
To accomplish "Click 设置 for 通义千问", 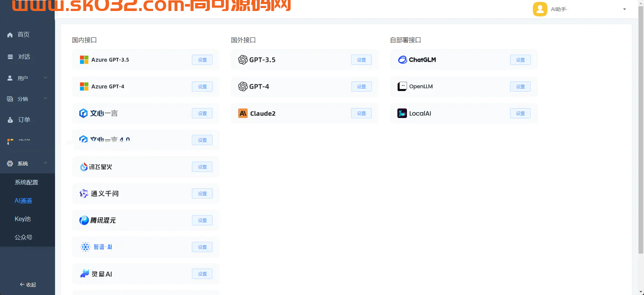I will pyautogui.click(x=202, y=193).
